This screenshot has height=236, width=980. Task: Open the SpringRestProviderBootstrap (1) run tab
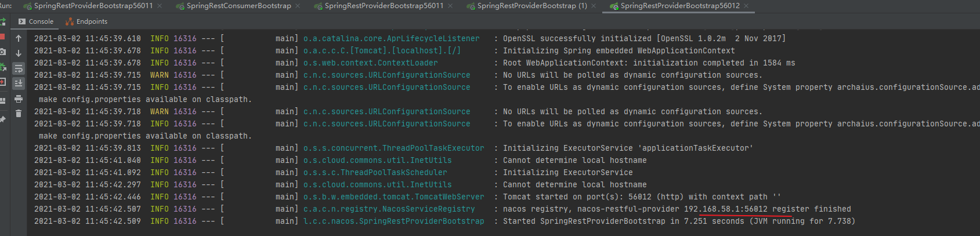[532, 6]
